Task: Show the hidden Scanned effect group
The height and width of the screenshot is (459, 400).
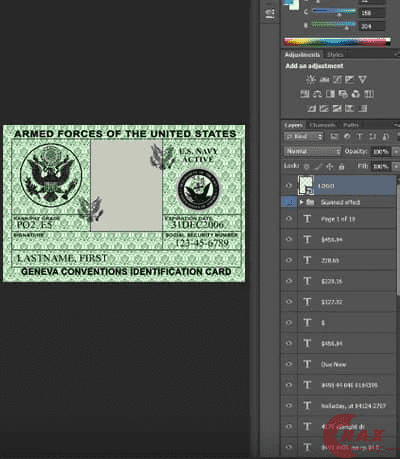Action: coord(289,202)
